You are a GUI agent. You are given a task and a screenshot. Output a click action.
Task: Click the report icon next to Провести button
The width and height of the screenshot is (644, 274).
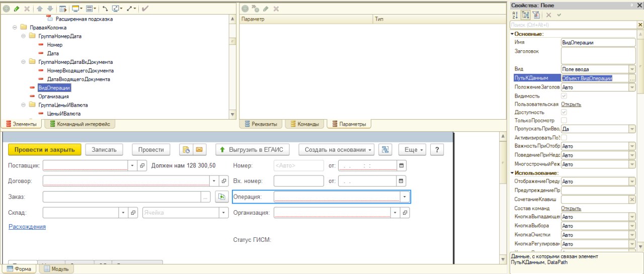pyautogui.click(x=186, y=149)
